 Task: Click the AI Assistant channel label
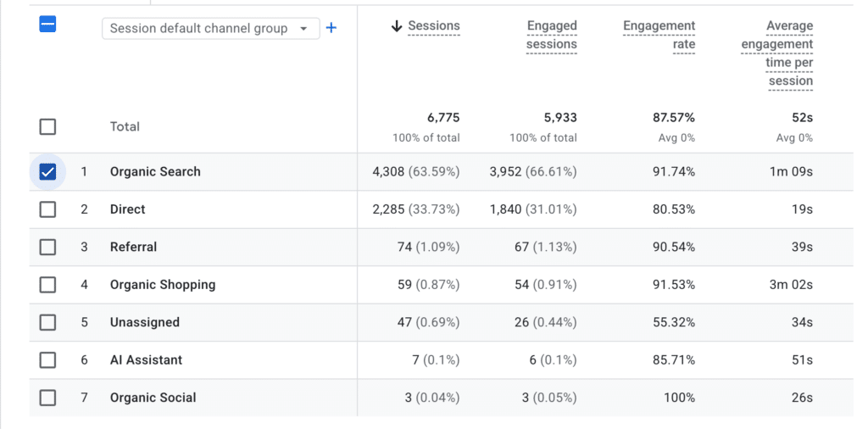[x=146, y=359]
